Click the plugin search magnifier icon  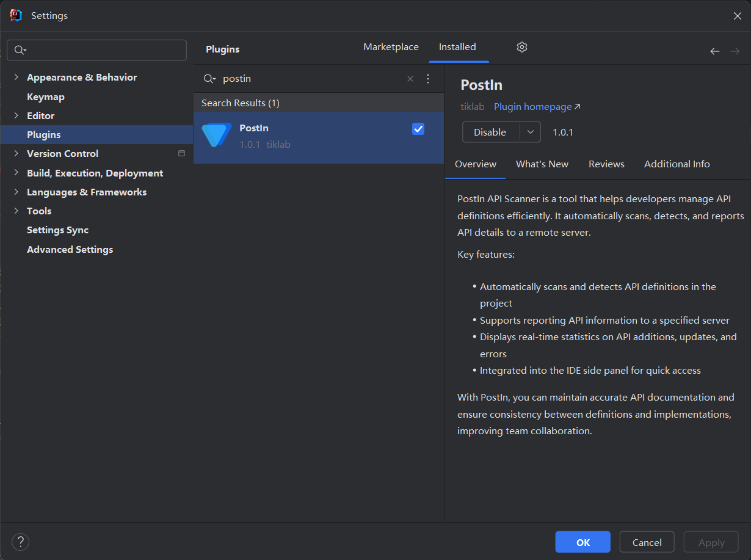tap(209, 79)
